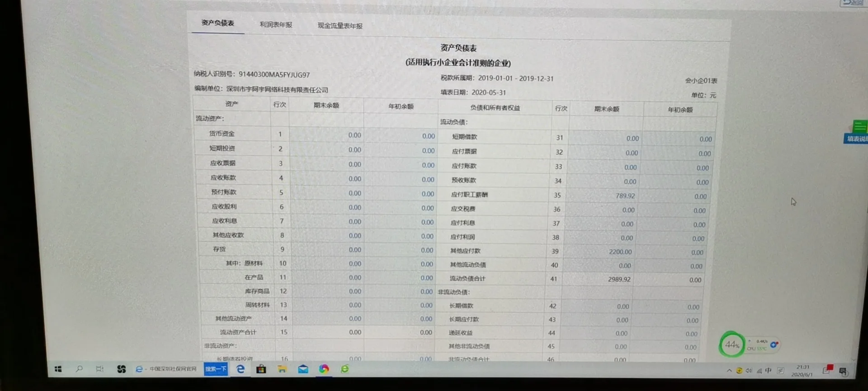Switch to the 利润表年报 tab
The height and width of the screenshot is (391, 868).
coord(276,24)
